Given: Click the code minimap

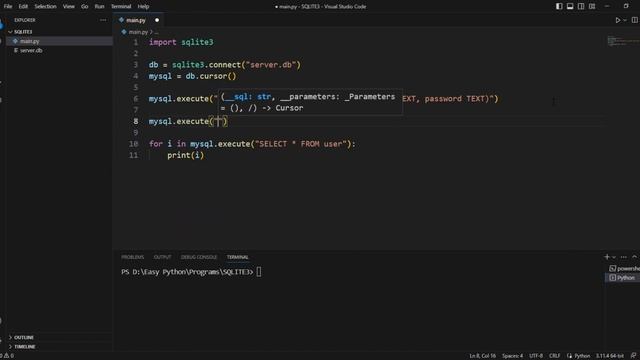Looking at the screenshot, I should [622, 41].
